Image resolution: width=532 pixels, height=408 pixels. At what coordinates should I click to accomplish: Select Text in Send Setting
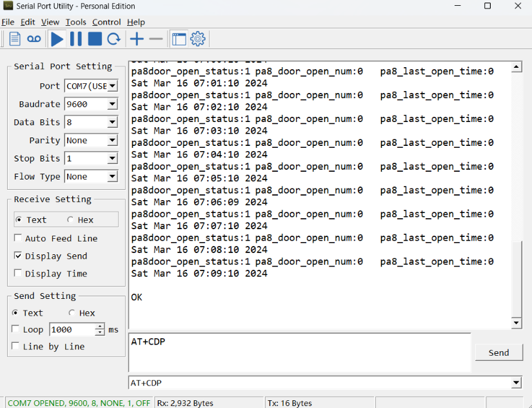pyautogui.click(x=28, y=313)
